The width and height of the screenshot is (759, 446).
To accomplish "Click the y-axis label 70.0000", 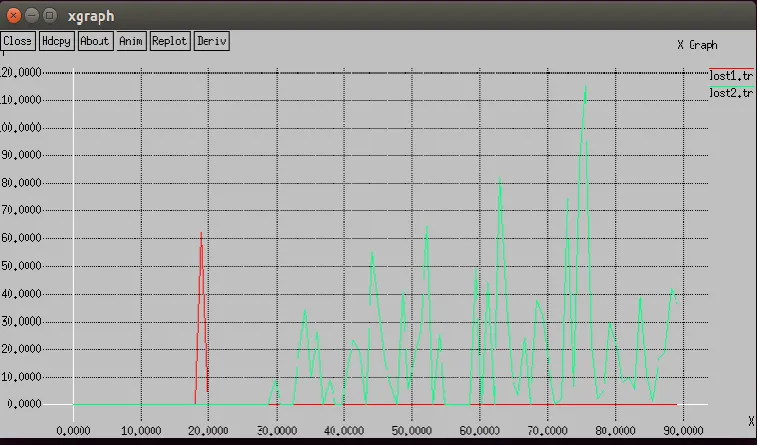I will [21, 210].
